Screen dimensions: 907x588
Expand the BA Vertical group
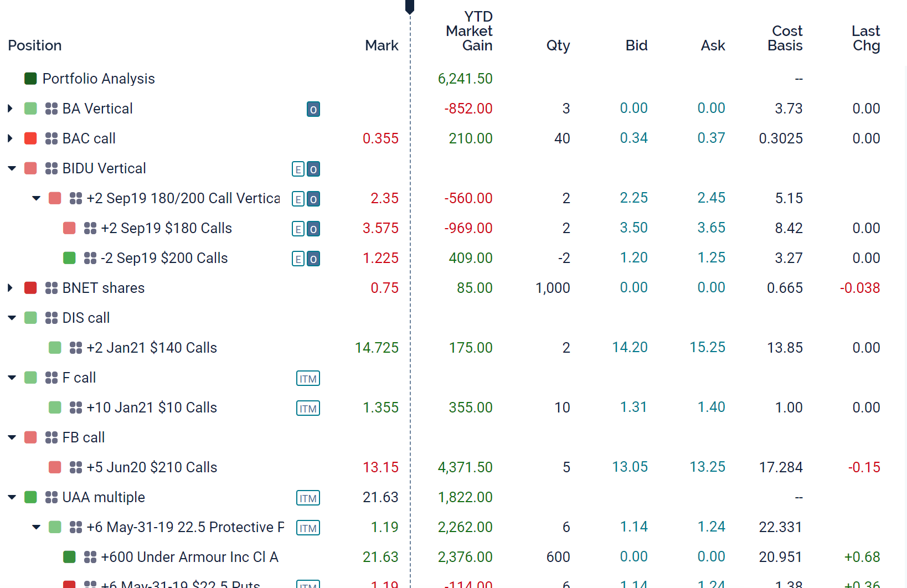click(10, 109)
